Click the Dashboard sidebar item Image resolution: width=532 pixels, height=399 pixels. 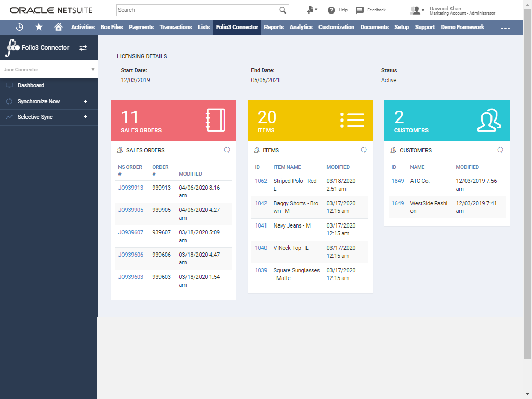point(49,86)
